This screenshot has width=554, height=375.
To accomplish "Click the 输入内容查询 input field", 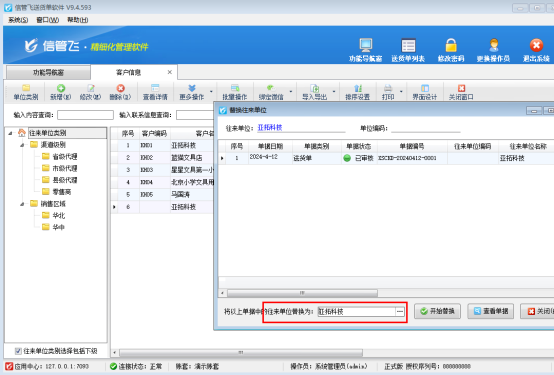I will click(86, 115).
